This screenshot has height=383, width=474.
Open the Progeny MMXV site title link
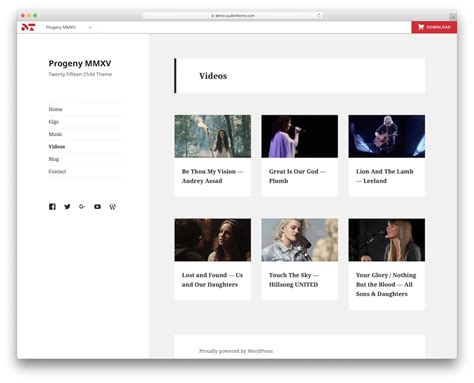point(80,63)
